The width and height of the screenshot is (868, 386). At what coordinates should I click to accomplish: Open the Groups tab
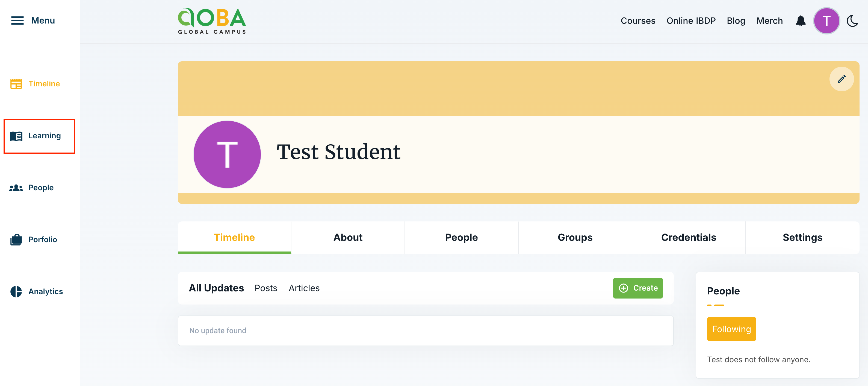pos(575,237)
